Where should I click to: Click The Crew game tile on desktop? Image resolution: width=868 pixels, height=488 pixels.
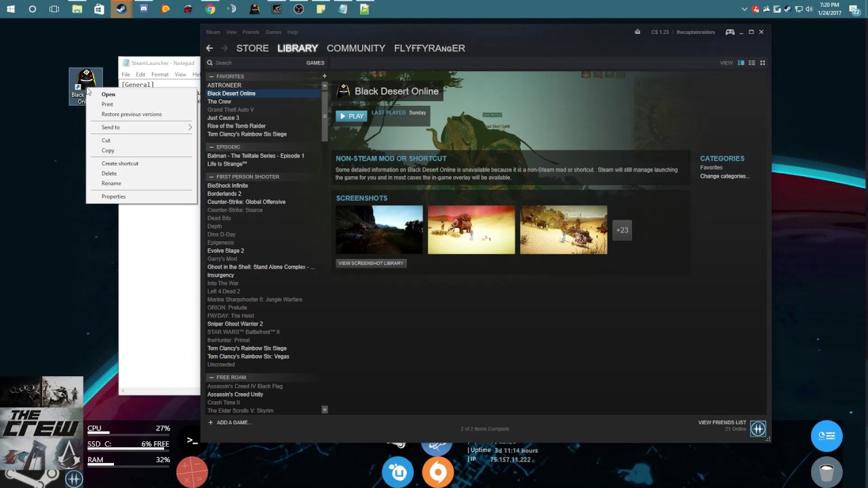click(41, 422)
